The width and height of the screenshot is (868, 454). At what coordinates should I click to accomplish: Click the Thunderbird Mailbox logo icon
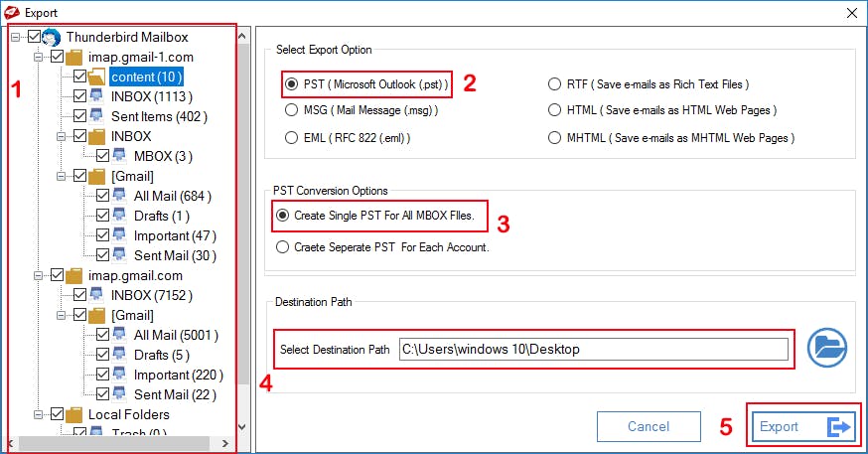[52, 37]
